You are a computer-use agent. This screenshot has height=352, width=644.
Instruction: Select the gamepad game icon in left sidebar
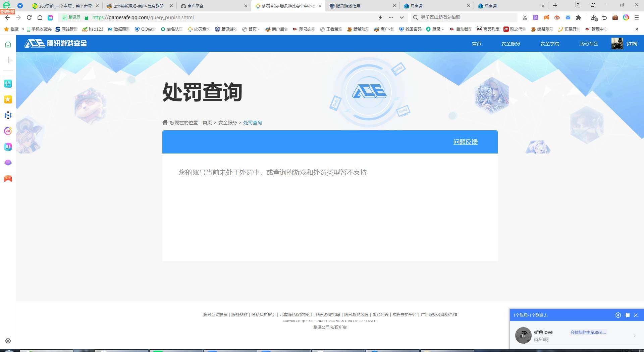pos(8,178)
